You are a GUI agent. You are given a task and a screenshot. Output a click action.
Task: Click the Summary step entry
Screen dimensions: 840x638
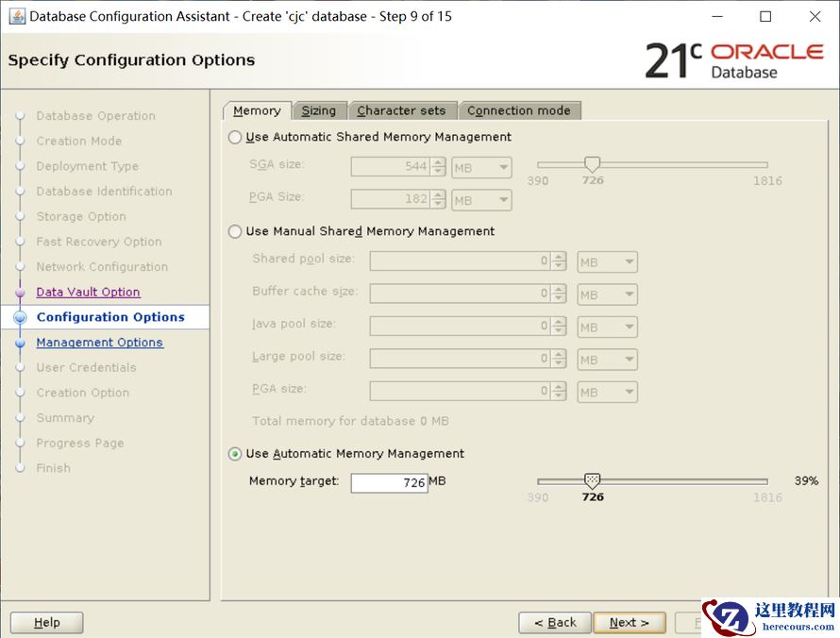(65, 418)
